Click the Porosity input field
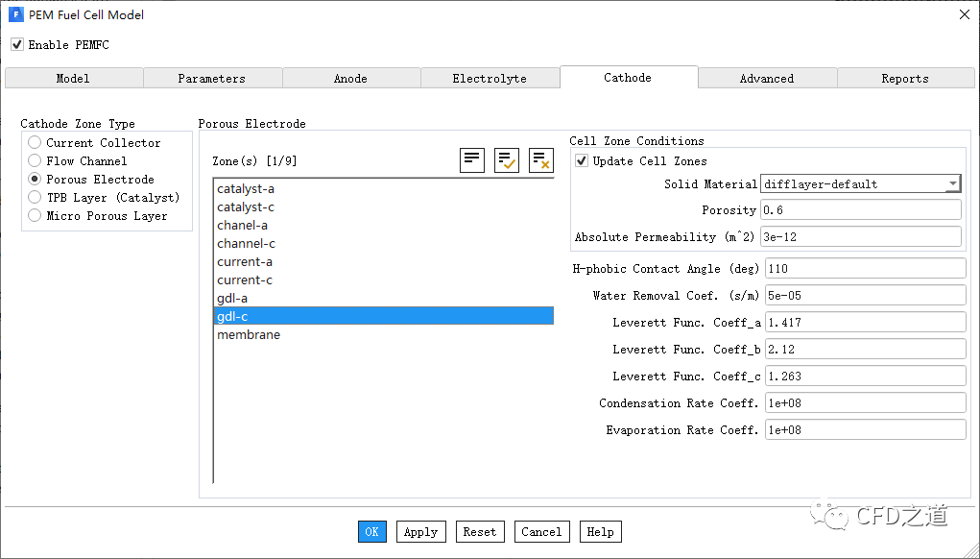The width and height of the screenshot is (980, 559). 860,210
